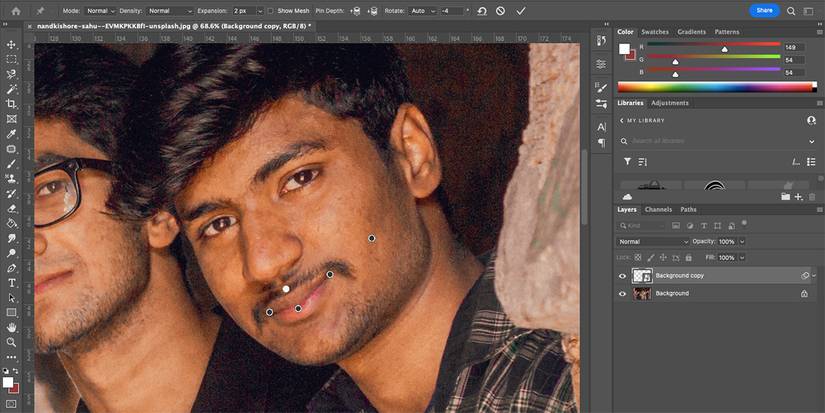Expand the Opacity dropdown in Layers panel
The image size is (825, 413).
pos(740,242)
